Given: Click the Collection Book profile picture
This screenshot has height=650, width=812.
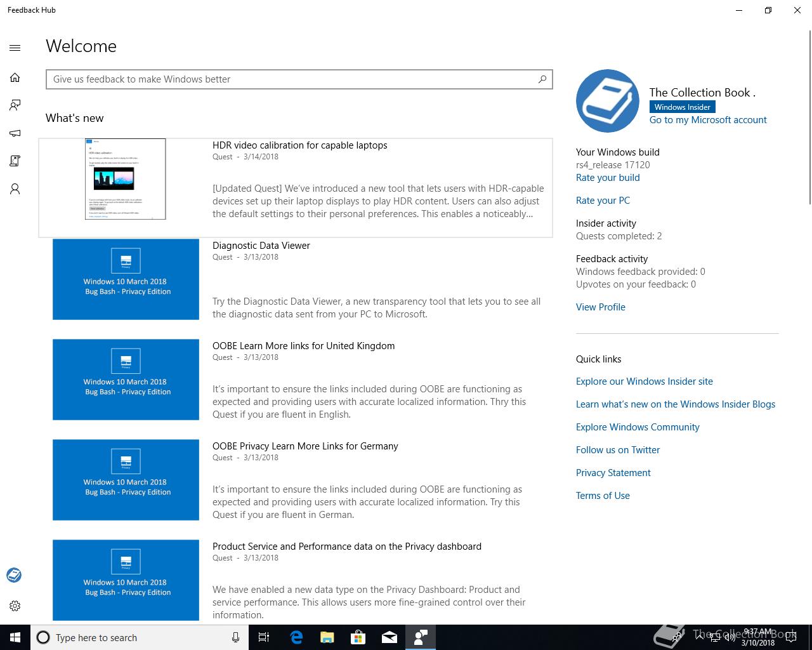Looking at the screenshot, I should [x=608, y=101].
